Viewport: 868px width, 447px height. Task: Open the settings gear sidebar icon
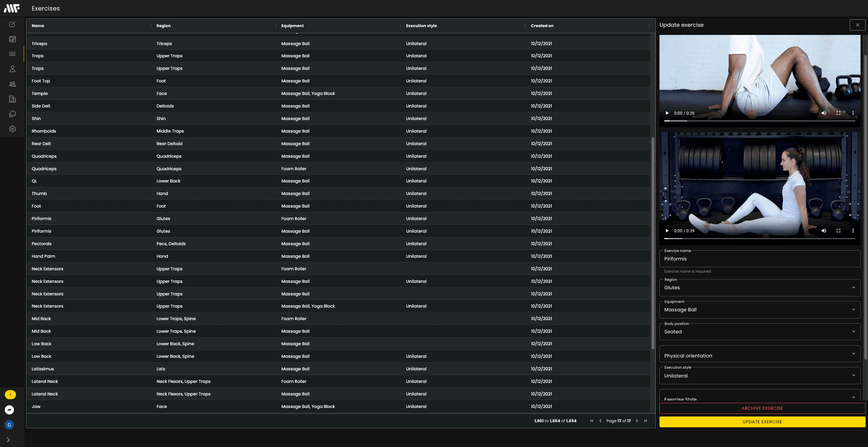click(x=13, y=129)
